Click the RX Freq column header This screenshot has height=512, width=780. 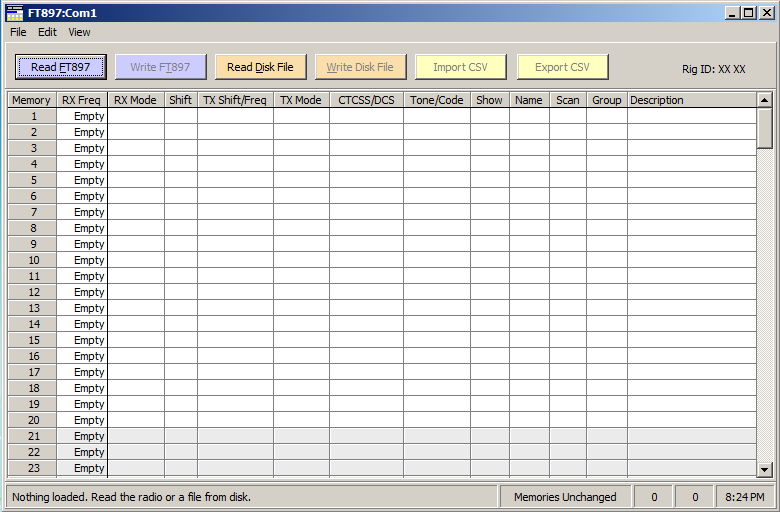(82, 100)
